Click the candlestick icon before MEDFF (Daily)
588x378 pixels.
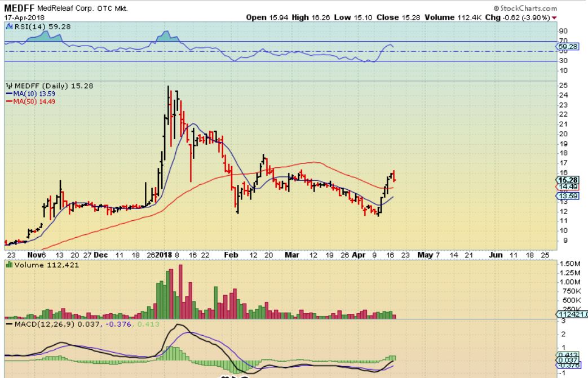(9, 86)
